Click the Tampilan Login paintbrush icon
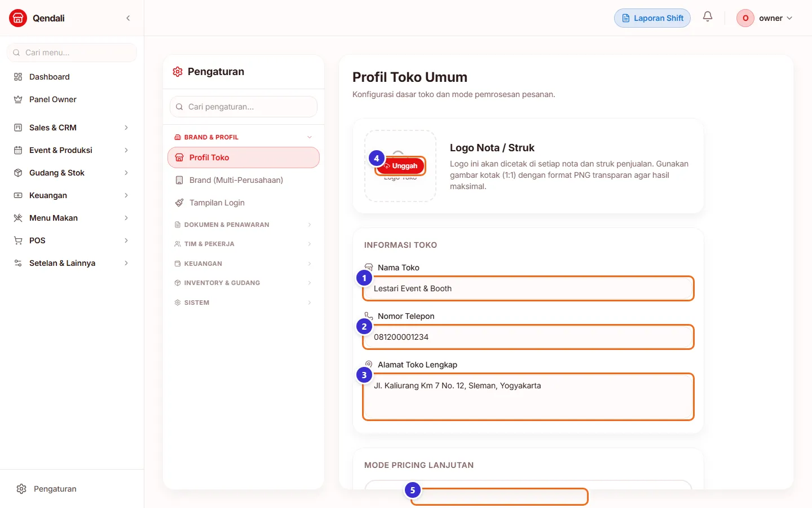Viewport: 812px width, 508px height. tap(179, 203)
